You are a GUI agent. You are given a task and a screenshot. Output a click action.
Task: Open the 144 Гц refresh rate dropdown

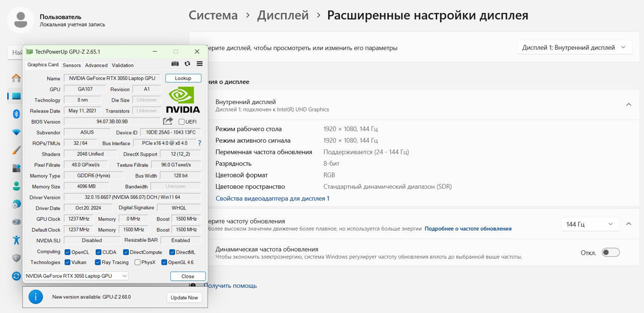coord(590,224)
